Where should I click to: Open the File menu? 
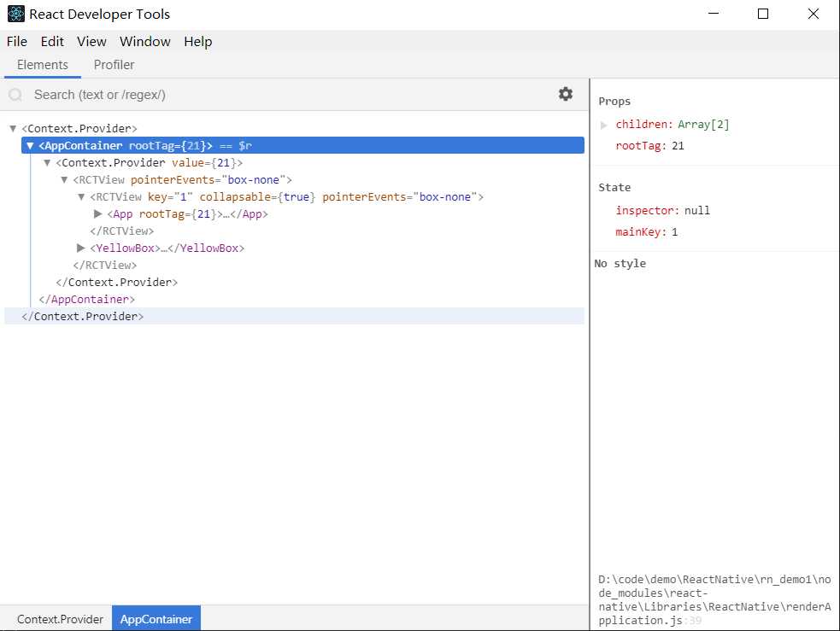click(x=16, y=41)
